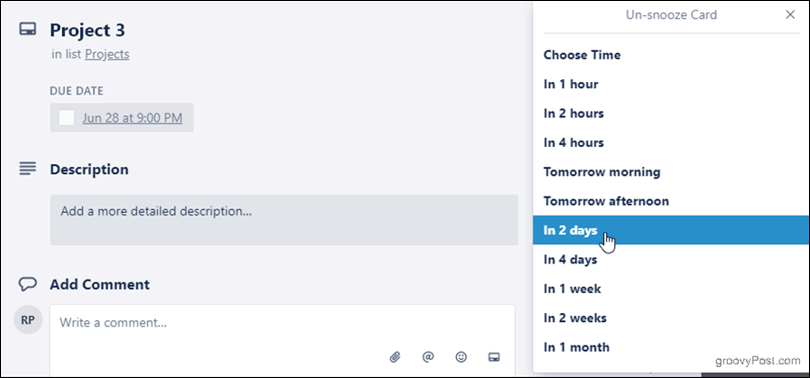This screenshot has width=810, height=378.
Task: Click the mention @ icon in comment box
Action: (x=428, y=357)
